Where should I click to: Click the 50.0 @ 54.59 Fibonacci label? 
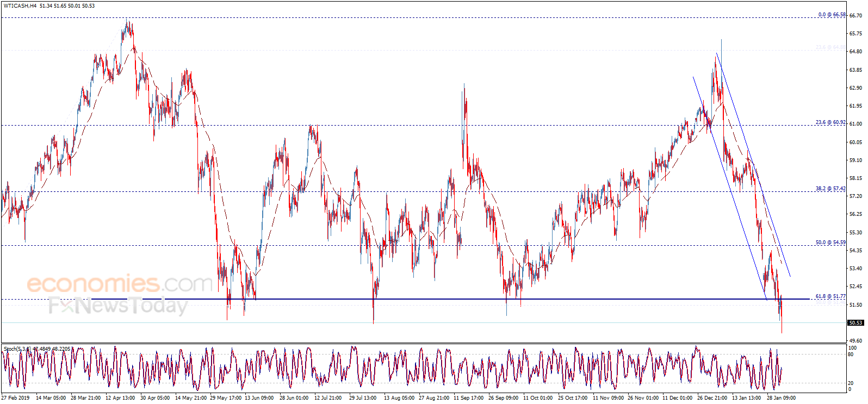(x=830, y=243)
